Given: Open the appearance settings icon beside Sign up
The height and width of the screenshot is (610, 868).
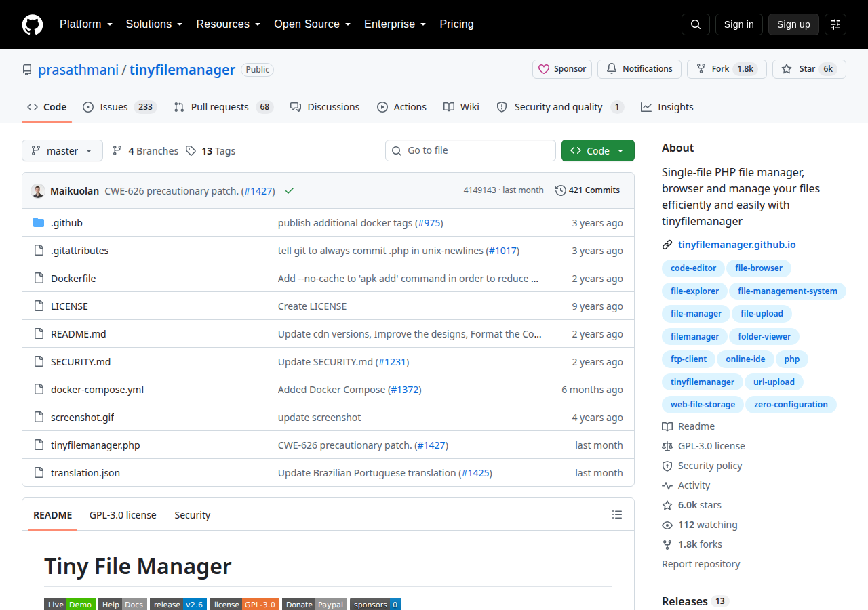Looking at the screenshot, I should click(835, 24).
